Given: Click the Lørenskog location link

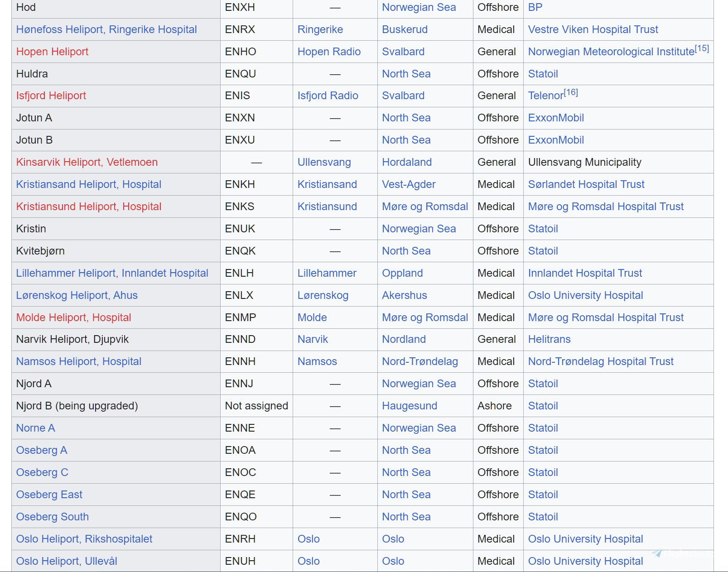Looking at the screenshot, I should pyautogui.click(x=323, y=295).
